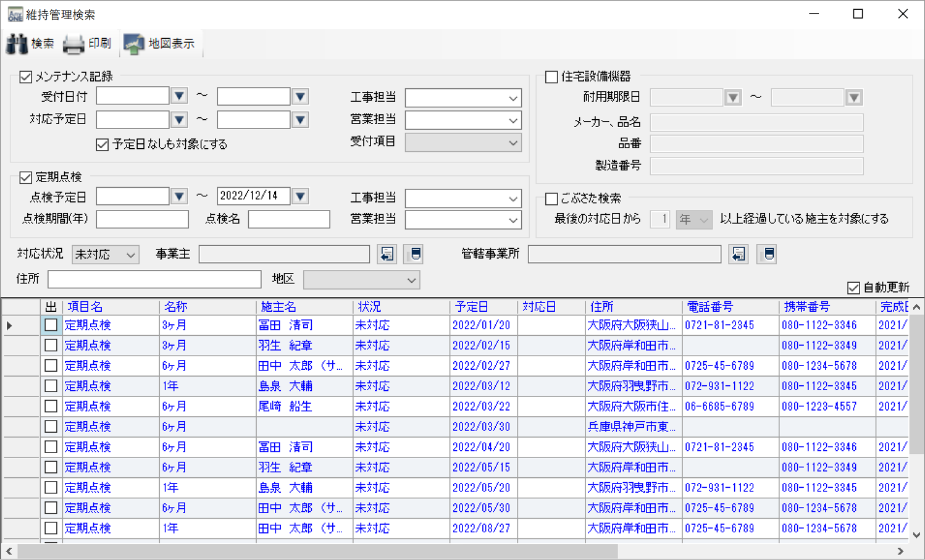
Task: Click the 事業主 lookup icon button
Action: click(x=387, y=254)
